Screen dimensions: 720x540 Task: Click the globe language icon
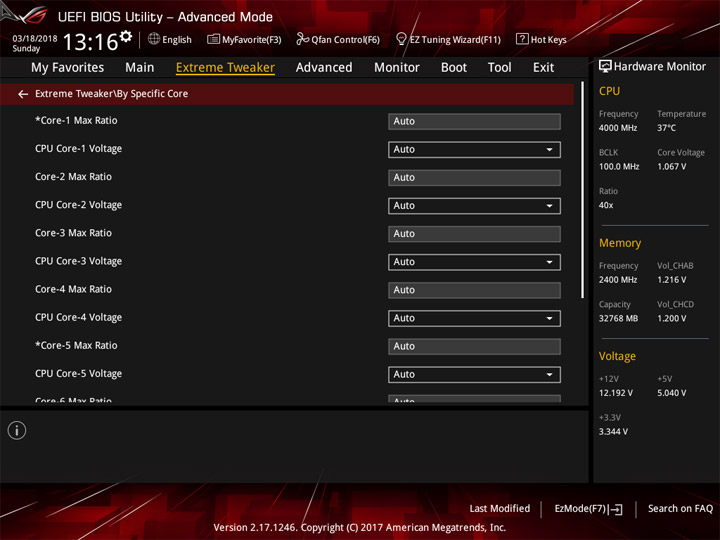tap(154, 39)
